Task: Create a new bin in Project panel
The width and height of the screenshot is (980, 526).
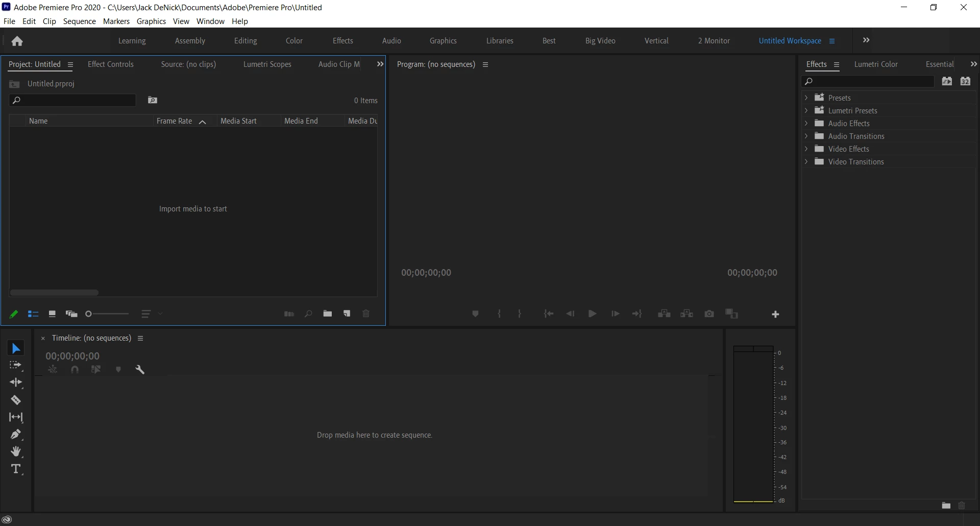Action: tap(328, 314)
